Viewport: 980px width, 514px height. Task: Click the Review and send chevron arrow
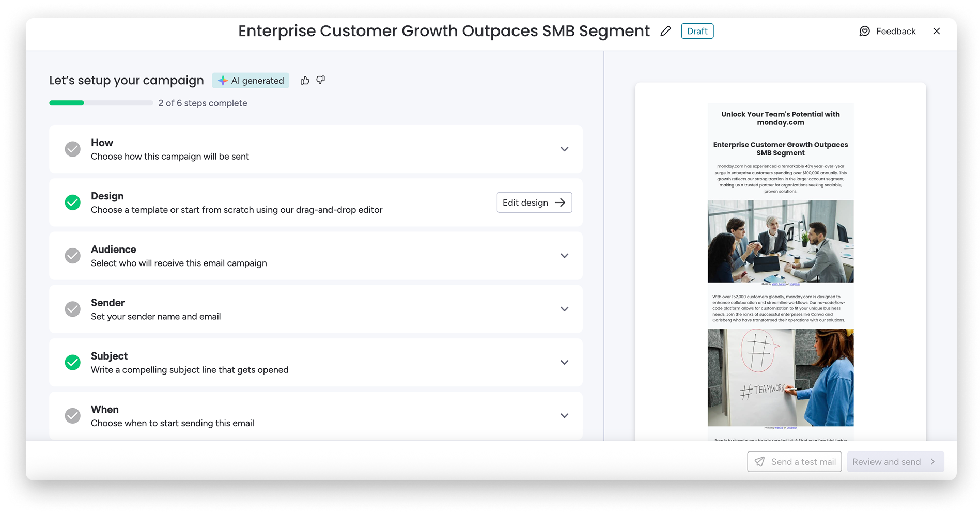point(932,462)
